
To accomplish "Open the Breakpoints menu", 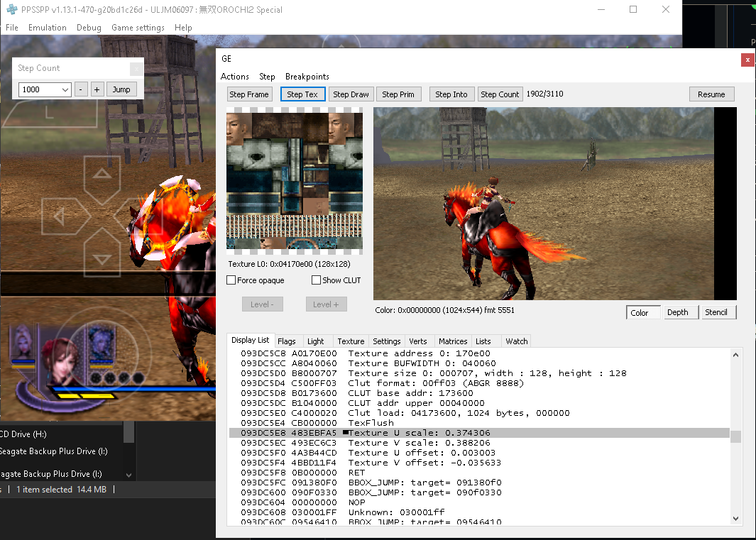I will coord(307,76).
